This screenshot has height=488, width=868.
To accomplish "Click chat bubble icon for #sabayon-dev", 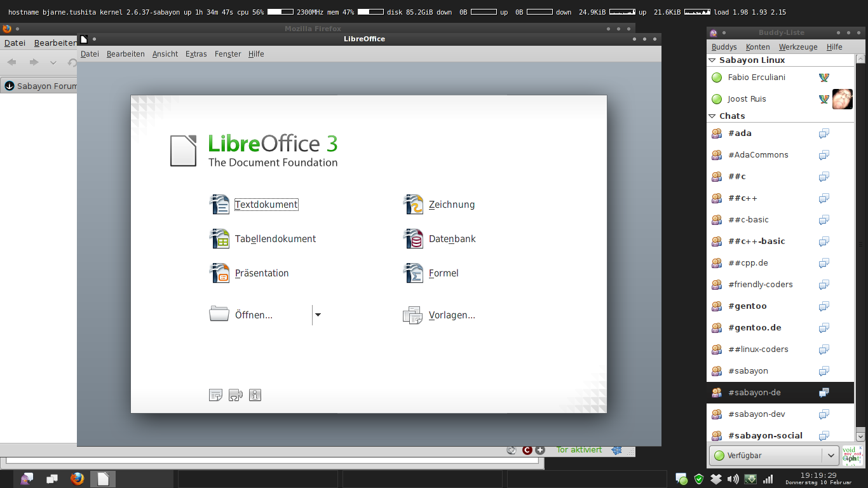I will pyautogui.click(x=824, y=414).
